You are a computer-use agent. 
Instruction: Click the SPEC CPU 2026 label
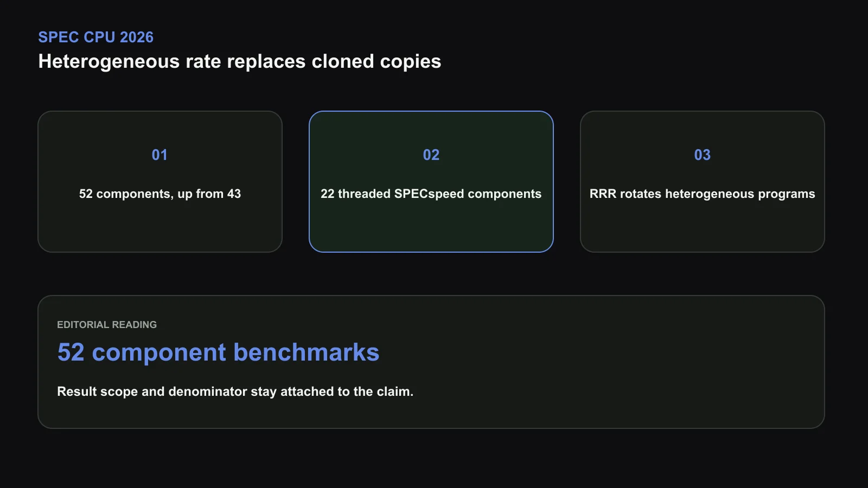click(x=95, y=37)
